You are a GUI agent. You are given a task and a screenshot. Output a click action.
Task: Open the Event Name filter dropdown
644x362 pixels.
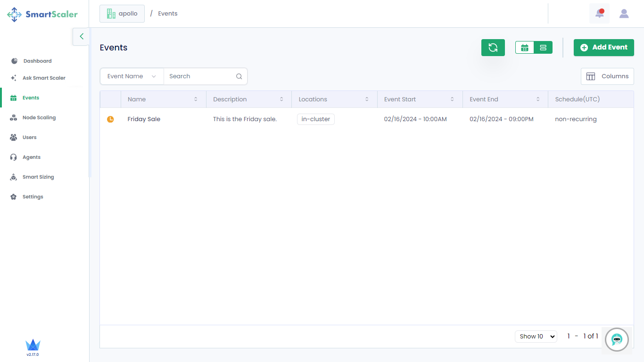tap(132, 76)
